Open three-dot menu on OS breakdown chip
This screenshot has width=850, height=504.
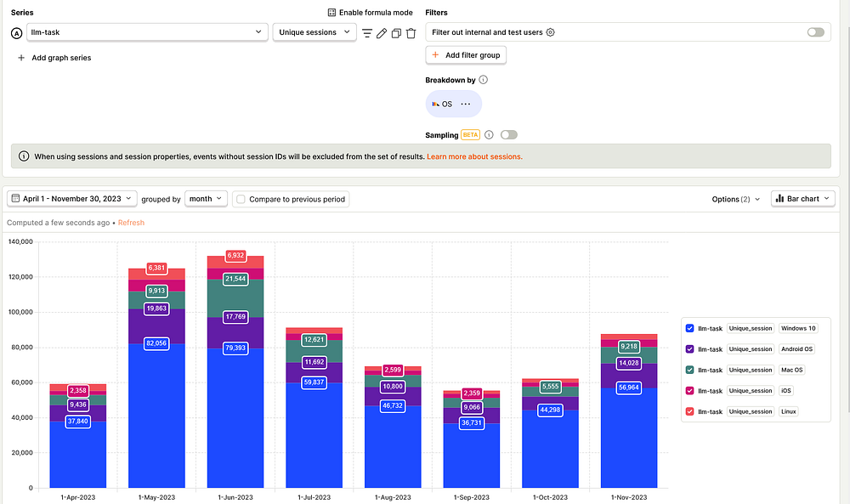point(466,104)
